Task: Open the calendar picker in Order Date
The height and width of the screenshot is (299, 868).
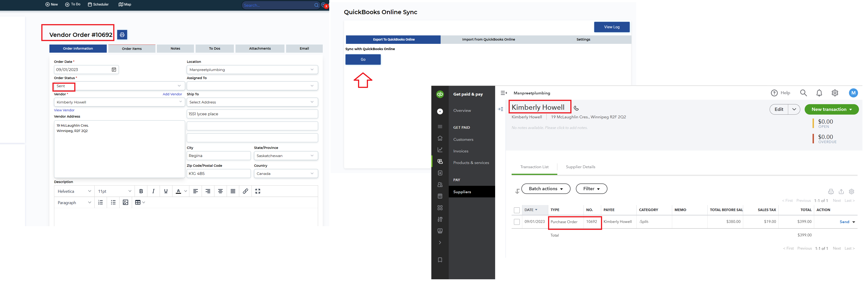Action: (x=114, y=70)
